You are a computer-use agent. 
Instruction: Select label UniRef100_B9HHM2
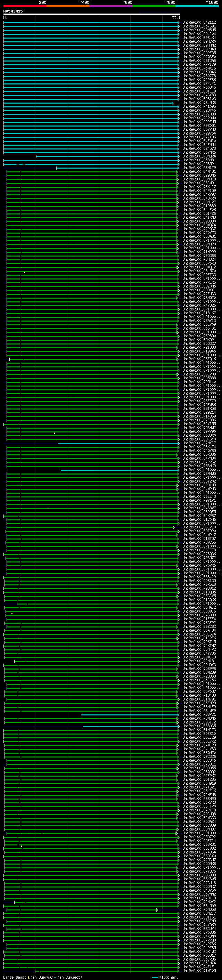(x=199, y=45)
